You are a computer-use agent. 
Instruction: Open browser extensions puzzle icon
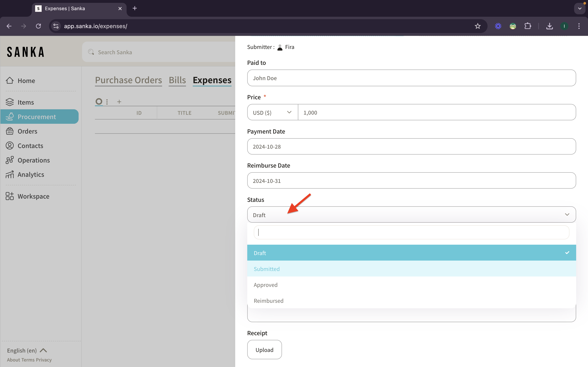(528, 26)
